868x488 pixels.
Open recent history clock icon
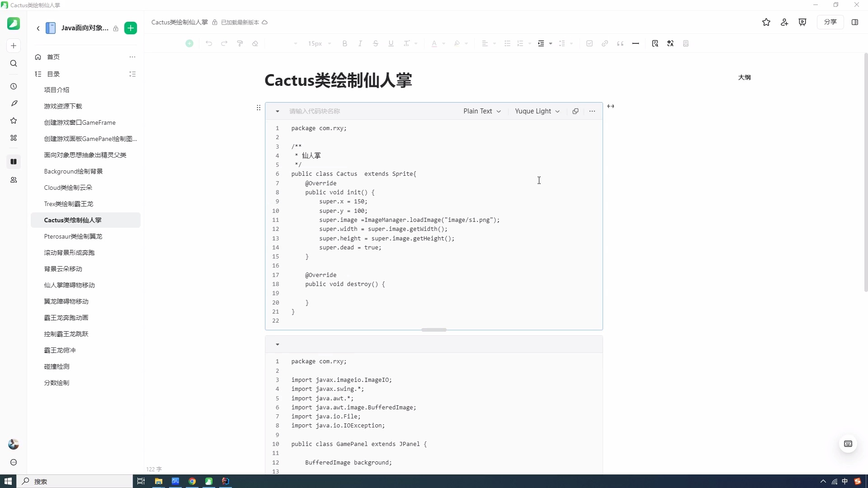pyautogui.click(x=14, y=86)
